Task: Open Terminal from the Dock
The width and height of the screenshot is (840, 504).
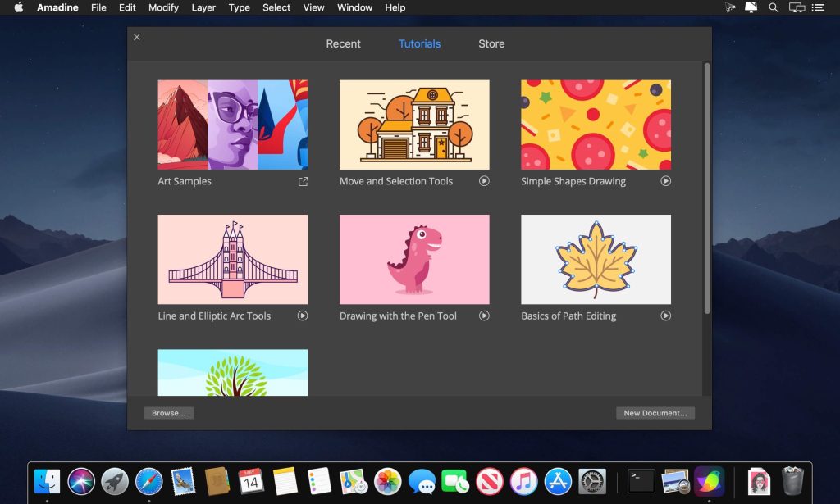Action: tap(641, 481)
